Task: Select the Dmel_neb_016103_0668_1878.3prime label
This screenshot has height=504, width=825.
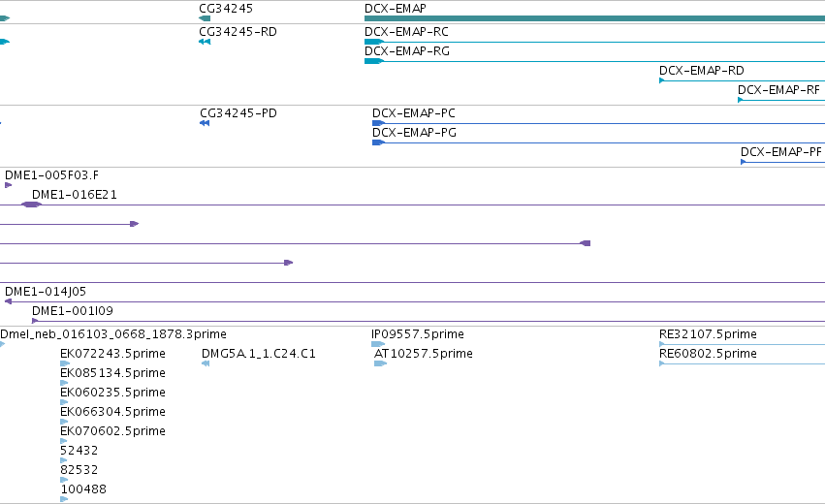Action: click(113, 334)
